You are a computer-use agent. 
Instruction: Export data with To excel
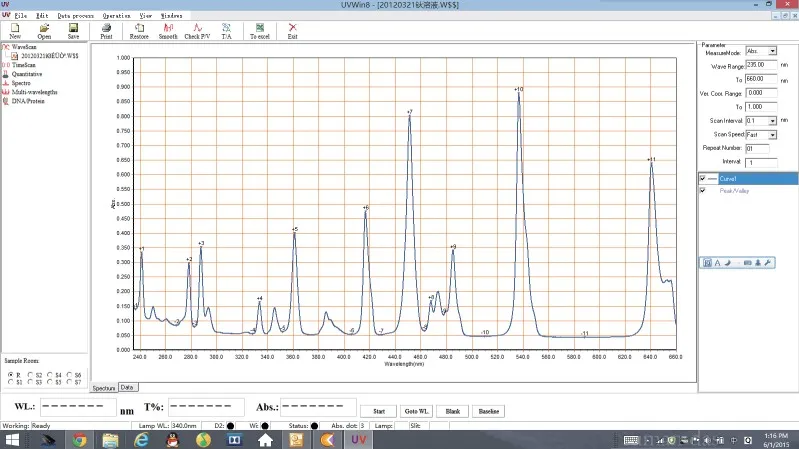tap(260, 29)
